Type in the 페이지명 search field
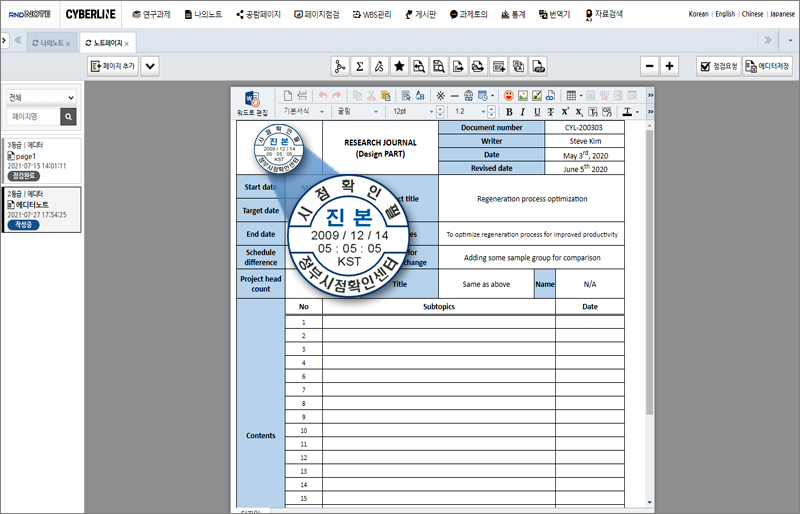 pos(32,117)
